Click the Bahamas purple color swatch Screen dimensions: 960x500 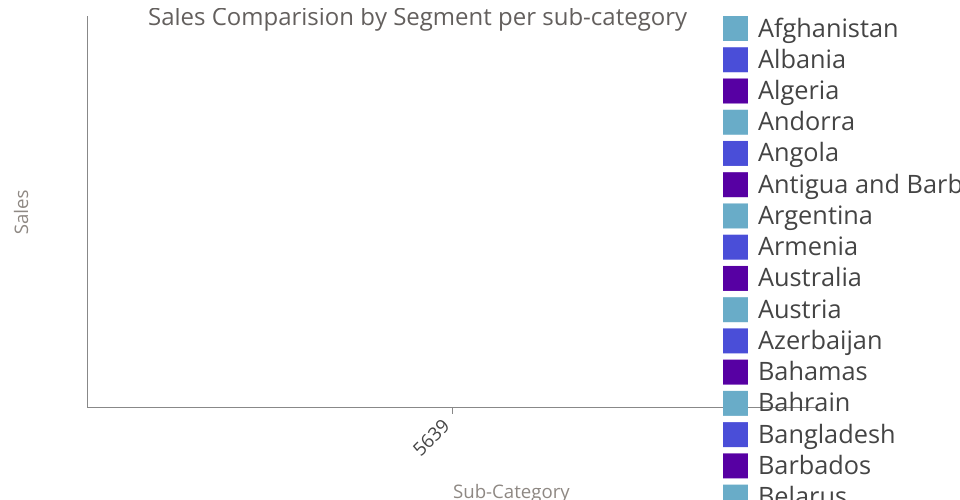pyautogui.click(x=735, y=372)
